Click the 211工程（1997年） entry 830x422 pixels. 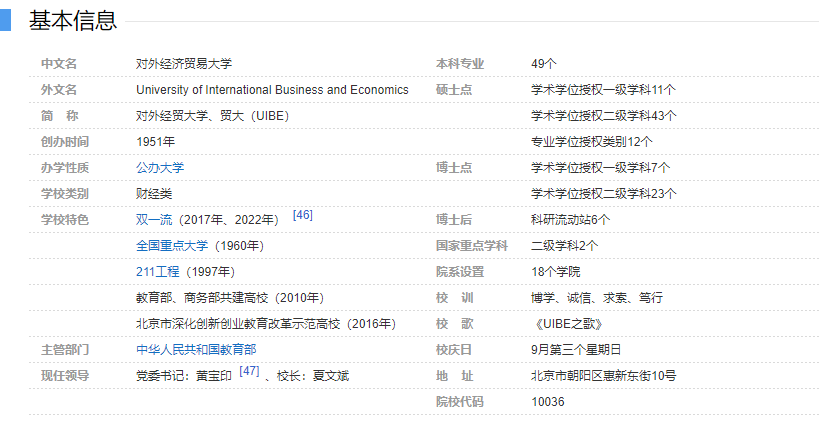pos(185,272)
